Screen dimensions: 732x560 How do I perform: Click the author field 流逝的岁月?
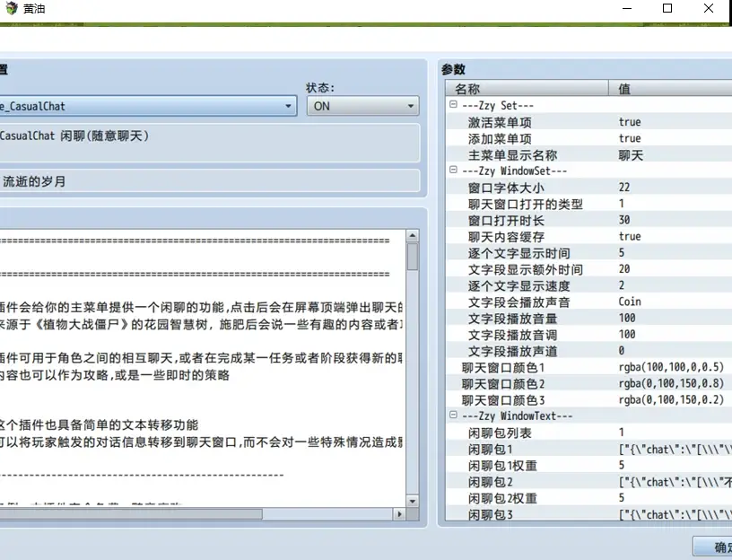[209, 180]
